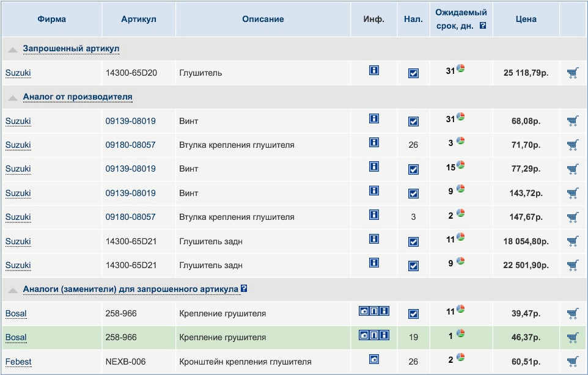Add Suzuki 14300-65D20 Глушитель to cart
This screenshot has width=588, height=375.
(x=573, y=73)
